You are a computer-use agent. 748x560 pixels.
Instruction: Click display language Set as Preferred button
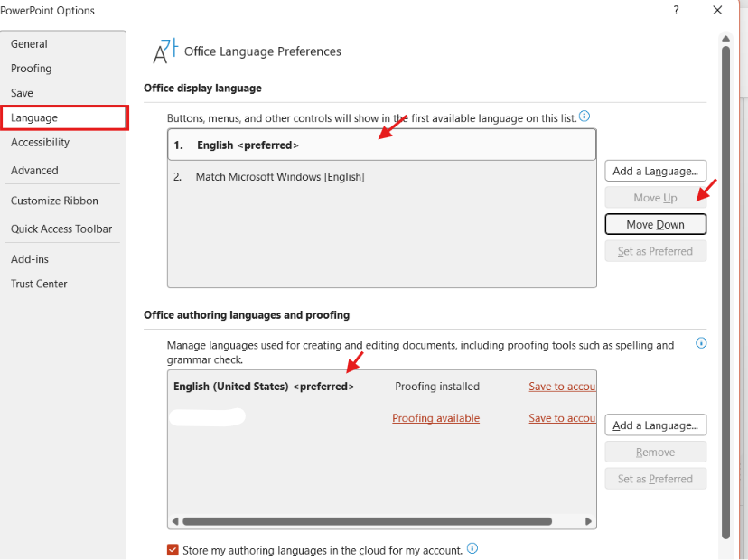(656, 251)
